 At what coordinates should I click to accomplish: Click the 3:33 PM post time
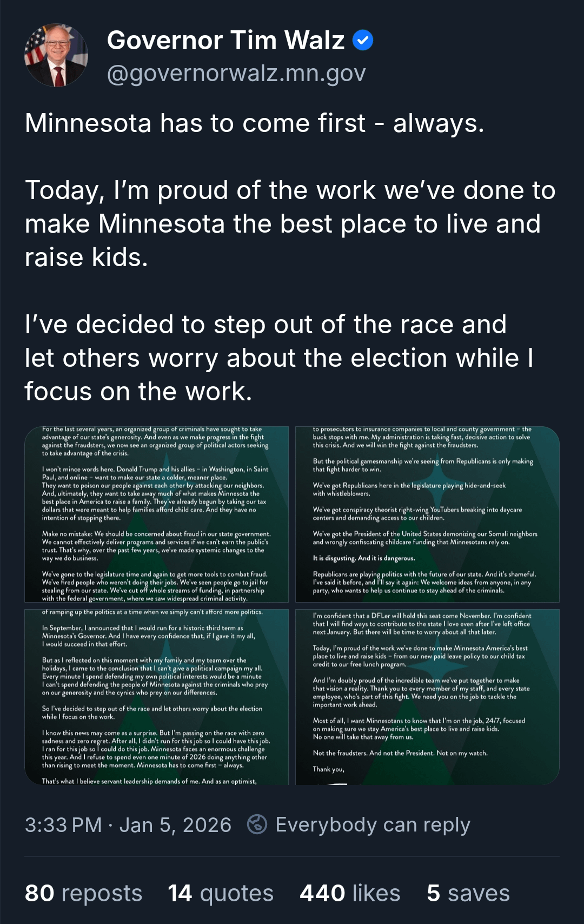pos(63,825)
